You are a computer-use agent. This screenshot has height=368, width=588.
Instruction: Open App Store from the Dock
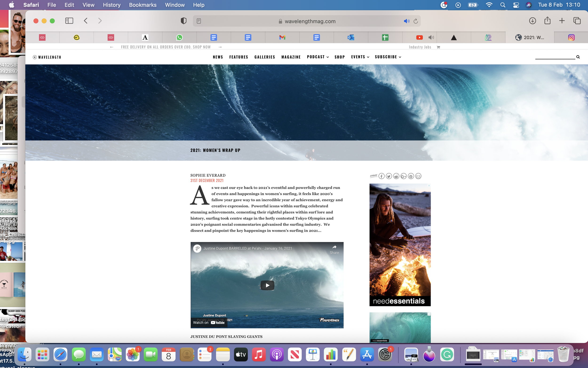[x=367, y=354]
